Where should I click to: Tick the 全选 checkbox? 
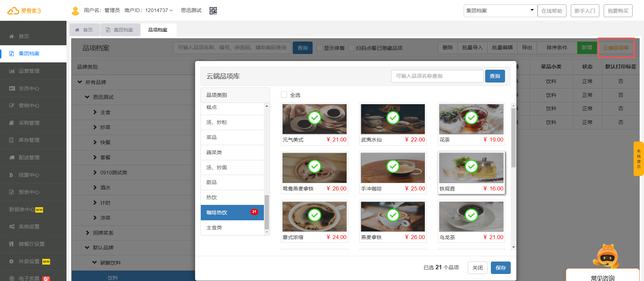tap(284, 95)
